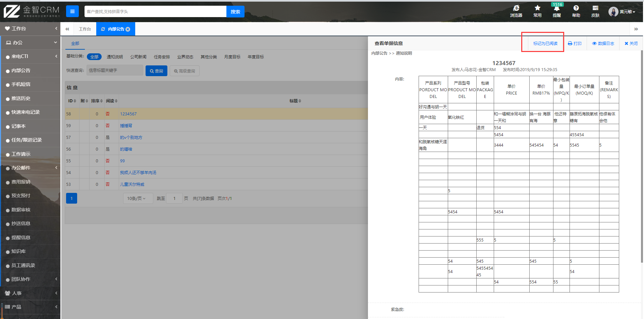
Task: Filter by 公司新闻 category
Action: [x=138, y=57]
